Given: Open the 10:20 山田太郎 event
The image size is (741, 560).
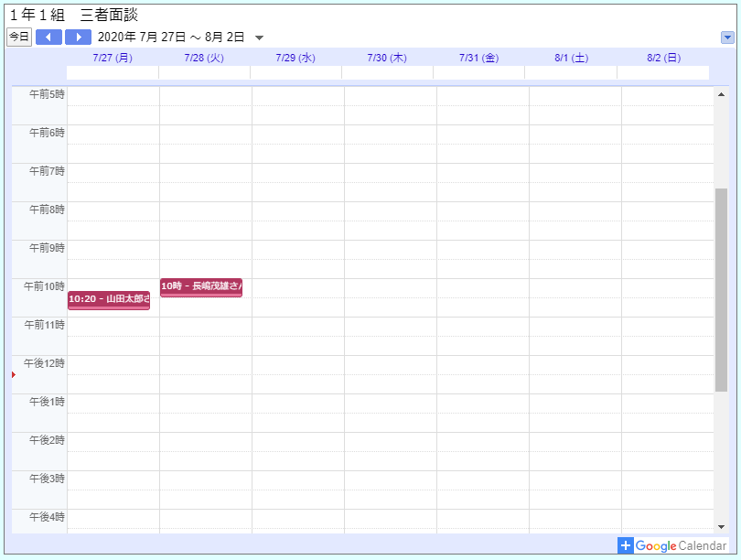Looking at the screenshot, I should 108,299.
